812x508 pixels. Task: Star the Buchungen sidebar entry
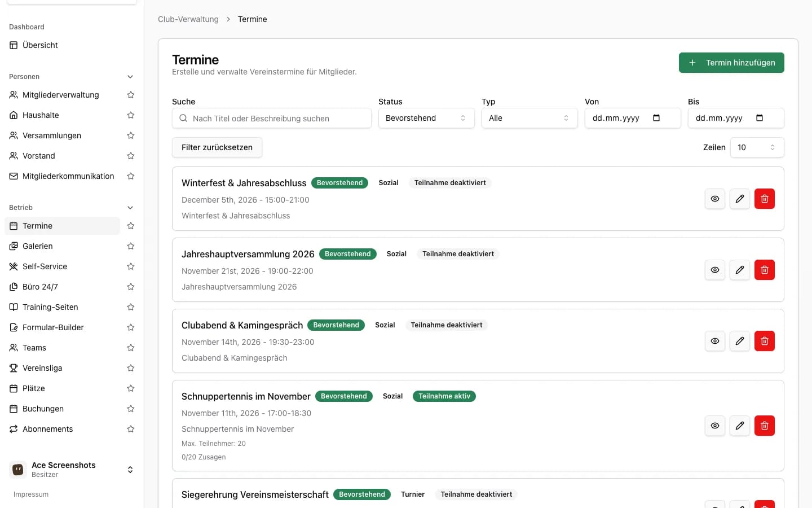pyautogui.click(x=131, y=409)
